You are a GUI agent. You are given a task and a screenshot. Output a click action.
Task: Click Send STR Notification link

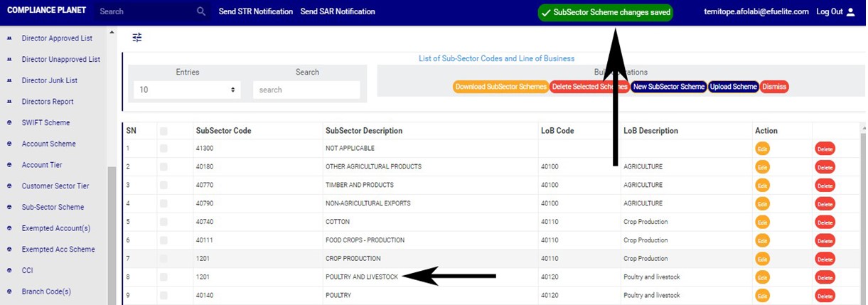pyautogui.click(x=255, y=11)
